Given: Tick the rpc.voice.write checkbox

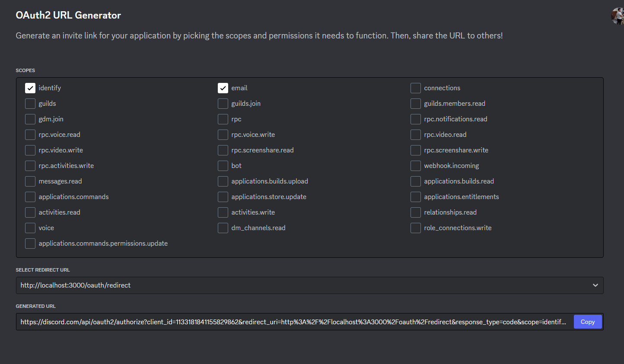Looking at the screenshot, I should (223, 135).
